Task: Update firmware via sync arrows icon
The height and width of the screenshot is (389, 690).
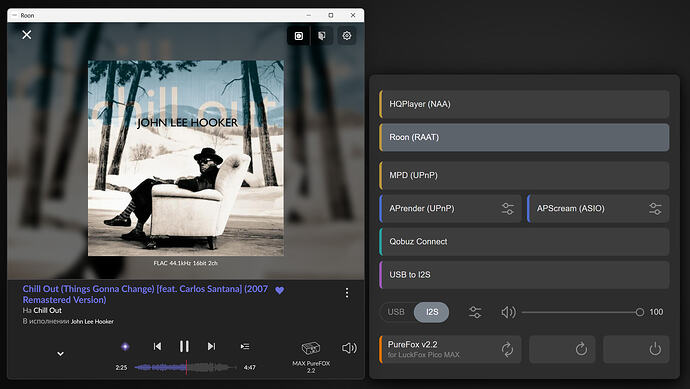Action: [507, 349]
